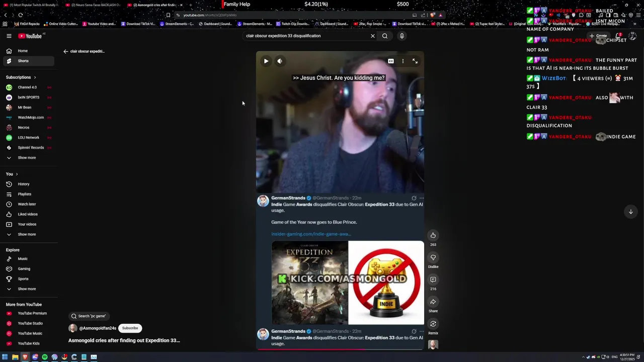Share the Short

click(x=433, y=302)
